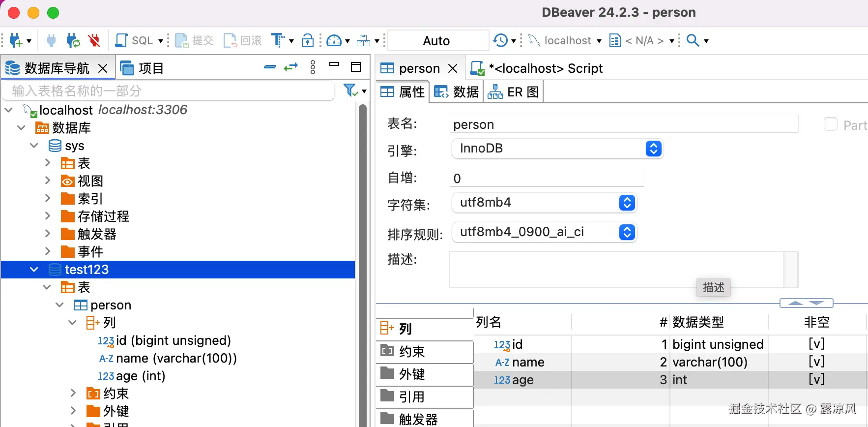Screen dimensions: 868x427
Task: Click the search magnifier icon
Action: (693, 40)
